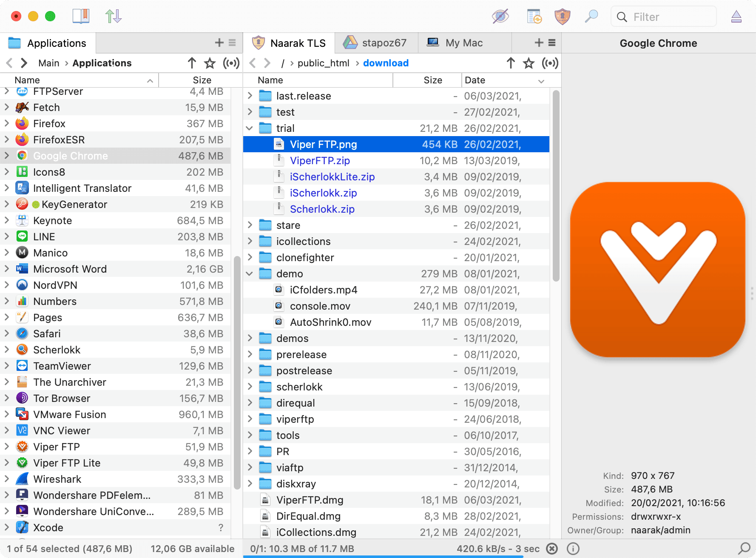Image resolution: width=756 pixels, height=558 pixels.
Task: Expand the clonefighter folder
Action: (x=250, y=257)
